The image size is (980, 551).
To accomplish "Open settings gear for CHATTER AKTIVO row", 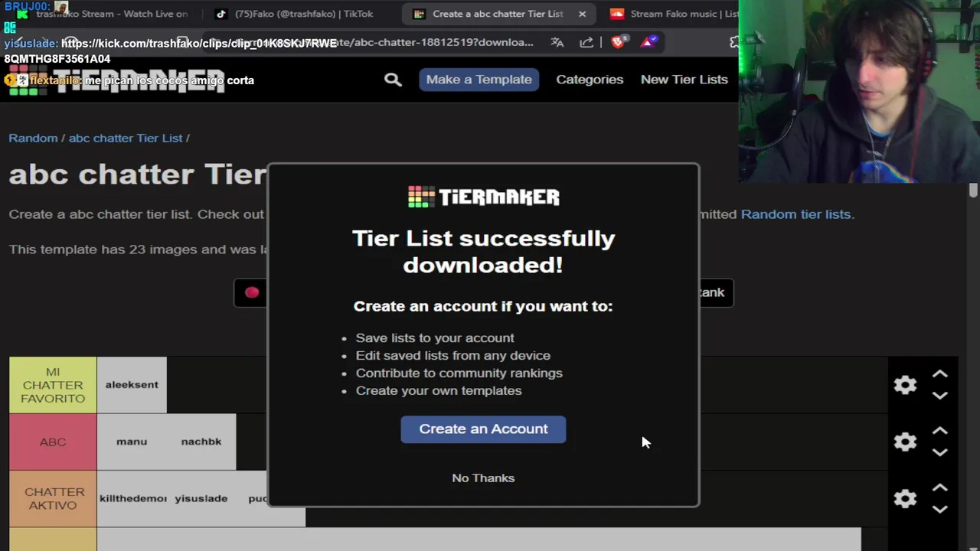I will click(905, 498).
